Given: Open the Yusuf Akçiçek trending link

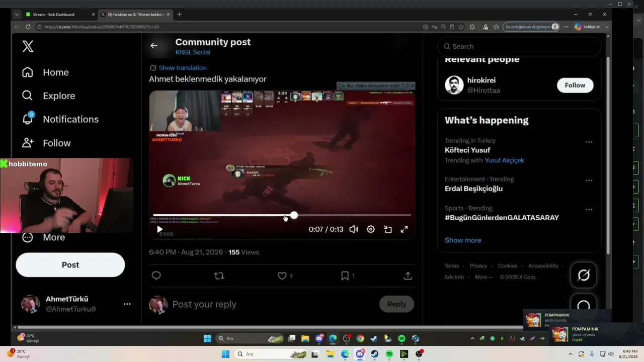Looking at the screenshot, I should coord(505,160).
